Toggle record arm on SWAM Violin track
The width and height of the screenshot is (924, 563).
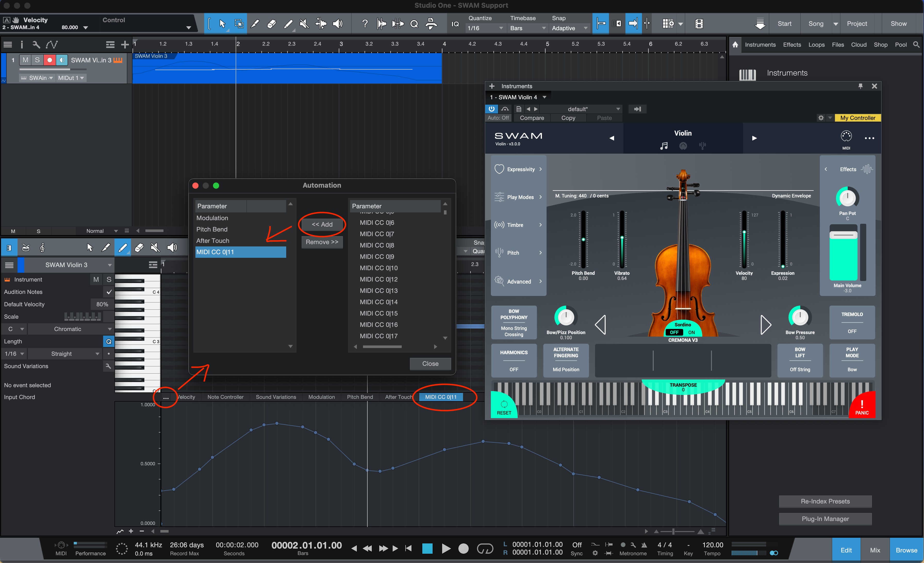pyautogui.click(x=49, y=60)
